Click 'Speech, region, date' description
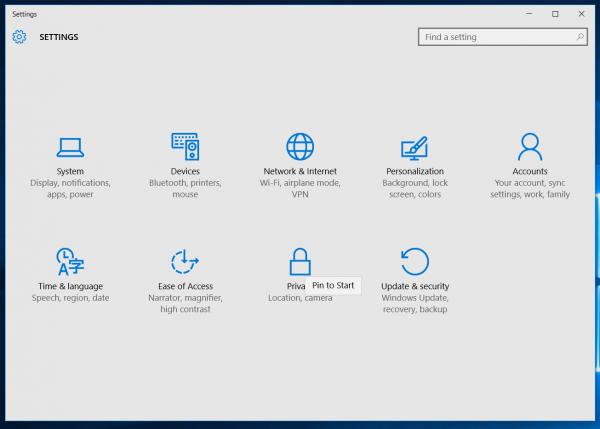Image resolution: width=600 pixels, height=429 pixels. (70, 298)
